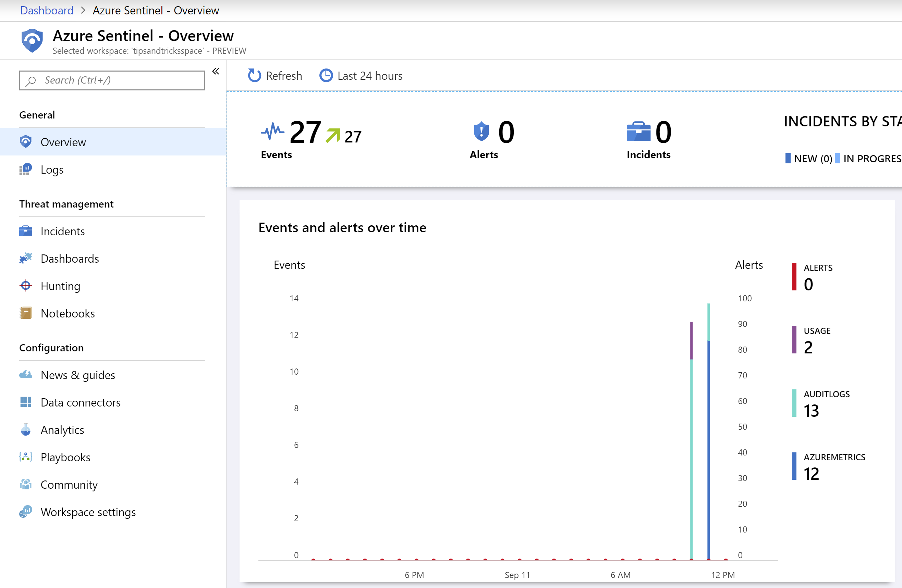Click the Alerts shield icon in summary
This screenshot has width=902, height=588.
[x=481, y=132]
